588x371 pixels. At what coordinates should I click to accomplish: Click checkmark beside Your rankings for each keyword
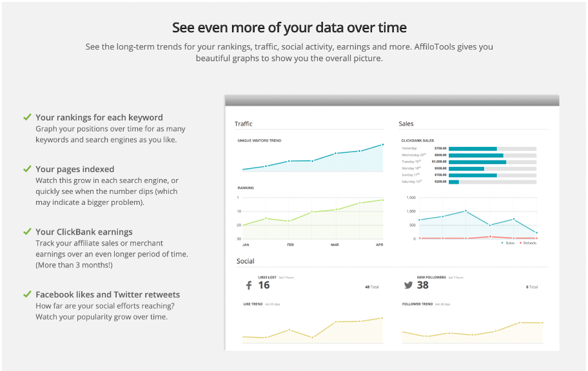[x=27, y=117]
